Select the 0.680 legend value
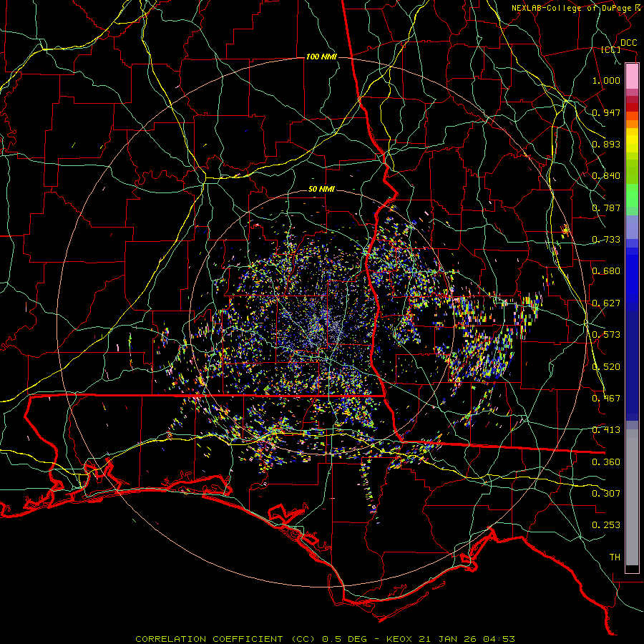 pos(606,271)
